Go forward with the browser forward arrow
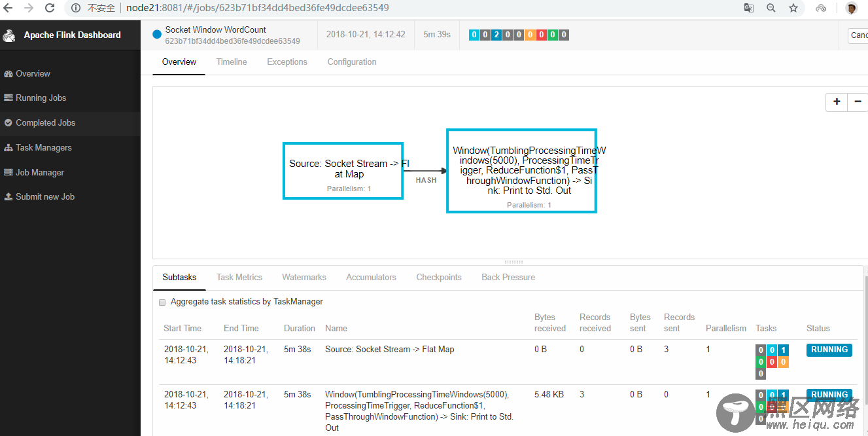Image resolution: width=868 pixels, height=436 pixels. tap(29, 9)
